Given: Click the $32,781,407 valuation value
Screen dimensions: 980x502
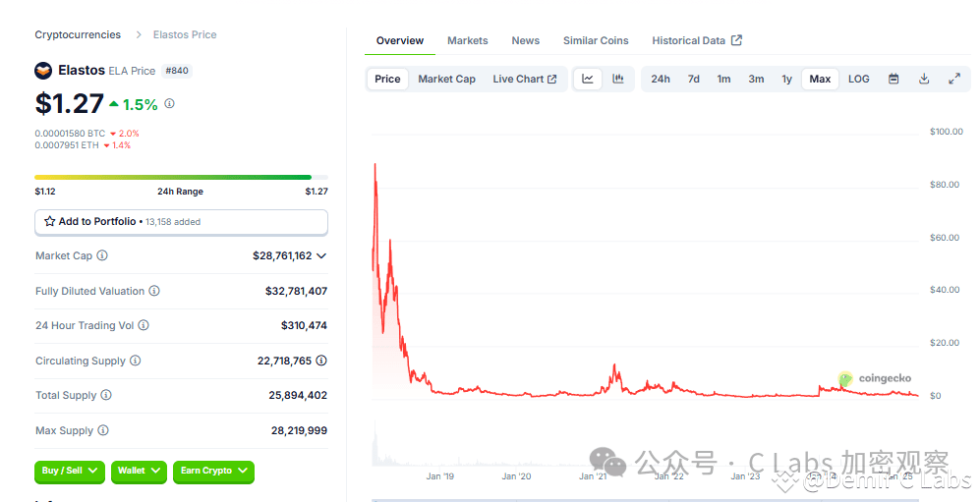Looking at the screenshot, I should pyautogui.click(x=296, y=291).
